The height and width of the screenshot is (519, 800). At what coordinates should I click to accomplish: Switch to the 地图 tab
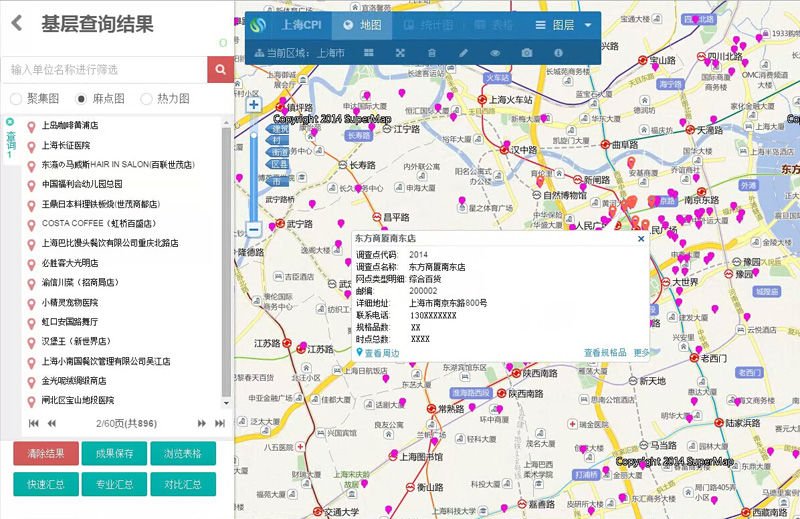362,25
